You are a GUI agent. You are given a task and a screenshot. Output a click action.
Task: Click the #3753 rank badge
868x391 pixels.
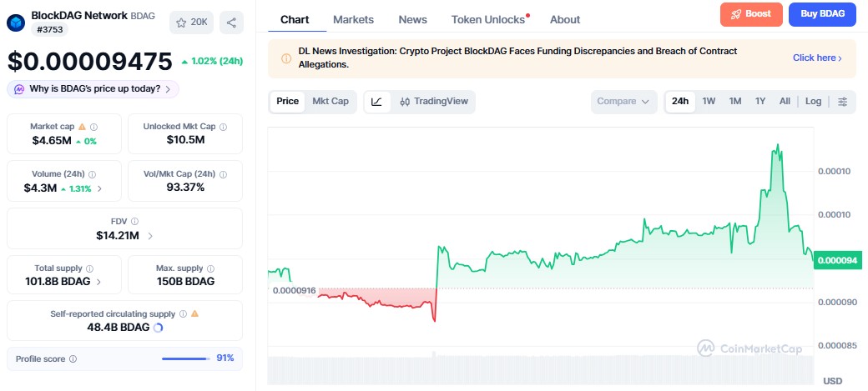[x=49, y=29]
